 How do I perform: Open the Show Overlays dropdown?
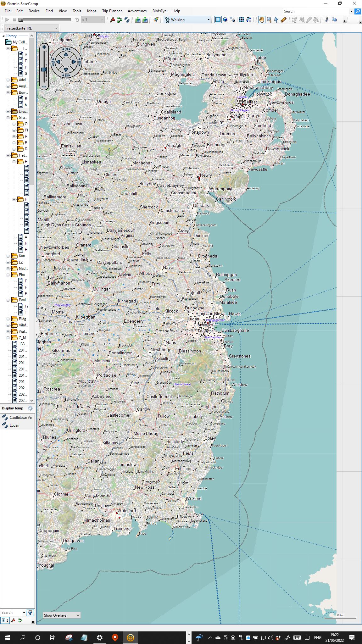tap(62, 615)
